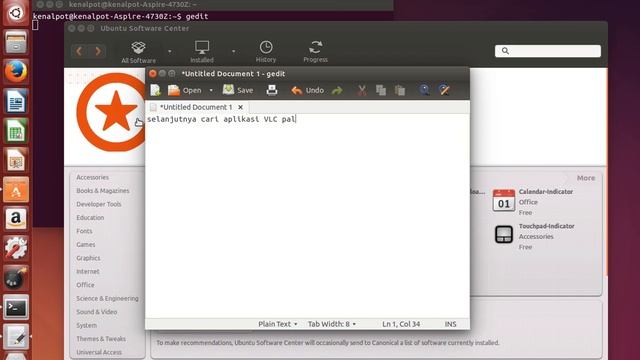This screenshot has height=360, width=640.
Task: Select the Sound & Video category
Action: click(96, 312)
